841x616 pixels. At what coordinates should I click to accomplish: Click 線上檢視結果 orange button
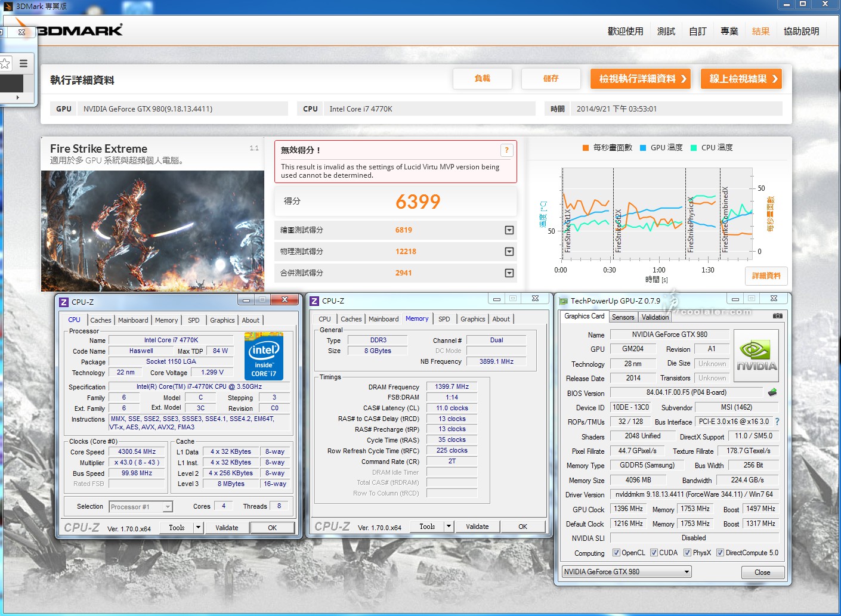pyautogui.click(x=741, y=79)
